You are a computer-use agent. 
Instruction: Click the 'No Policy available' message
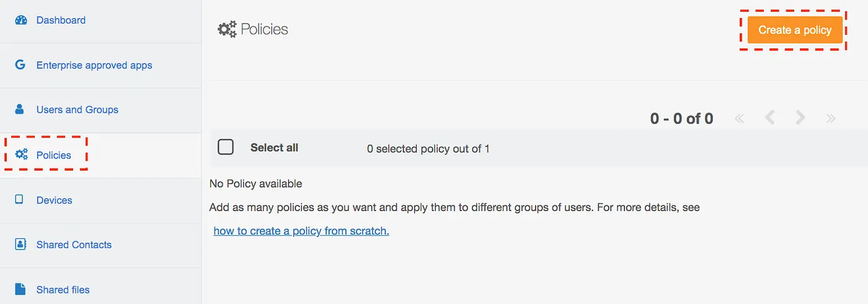click(x=256, y=184)
